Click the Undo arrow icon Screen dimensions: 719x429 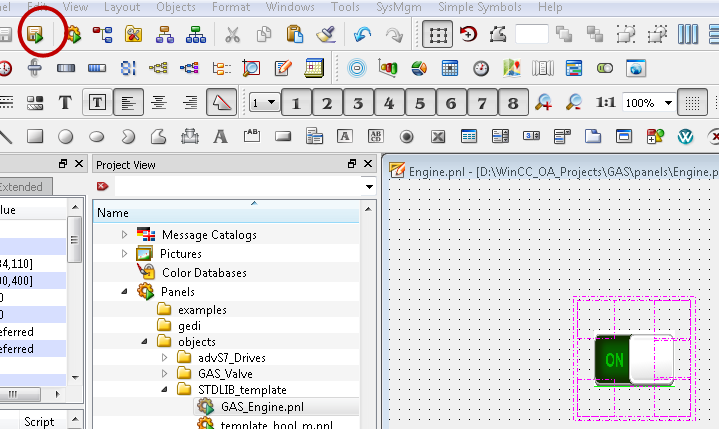pos(362,35)
